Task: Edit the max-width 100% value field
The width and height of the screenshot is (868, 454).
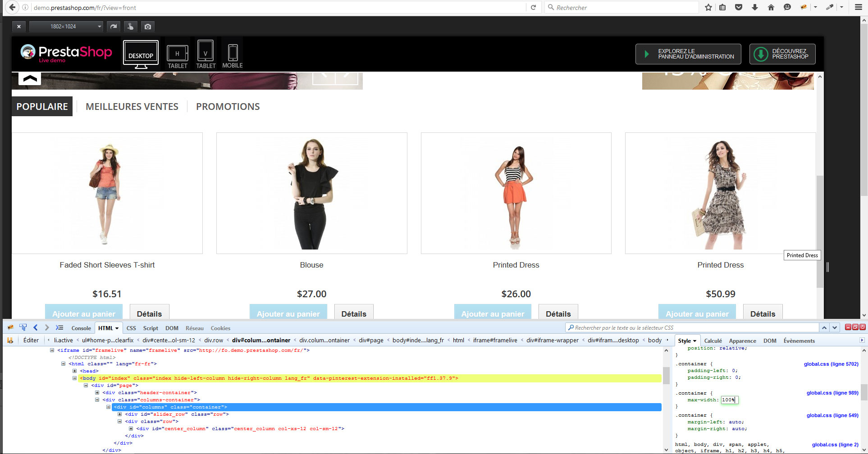Action: point(729,400)
